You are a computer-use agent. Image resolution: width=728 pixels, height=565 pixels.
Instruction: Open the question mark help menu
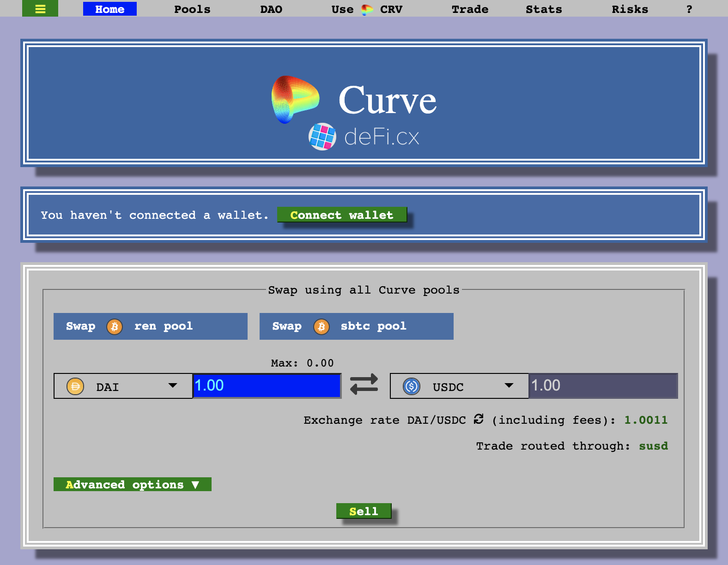[x=689, y=9]
